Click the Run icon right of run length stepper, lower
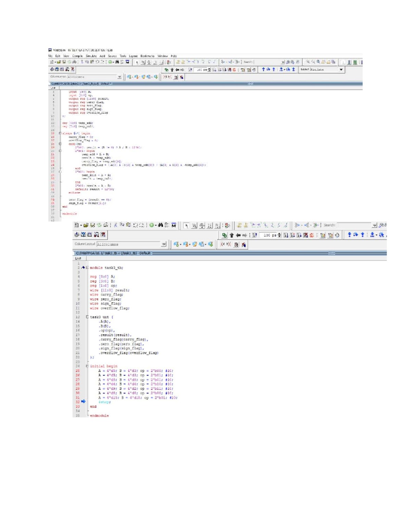The image size is (411, 532). (286, 235)
